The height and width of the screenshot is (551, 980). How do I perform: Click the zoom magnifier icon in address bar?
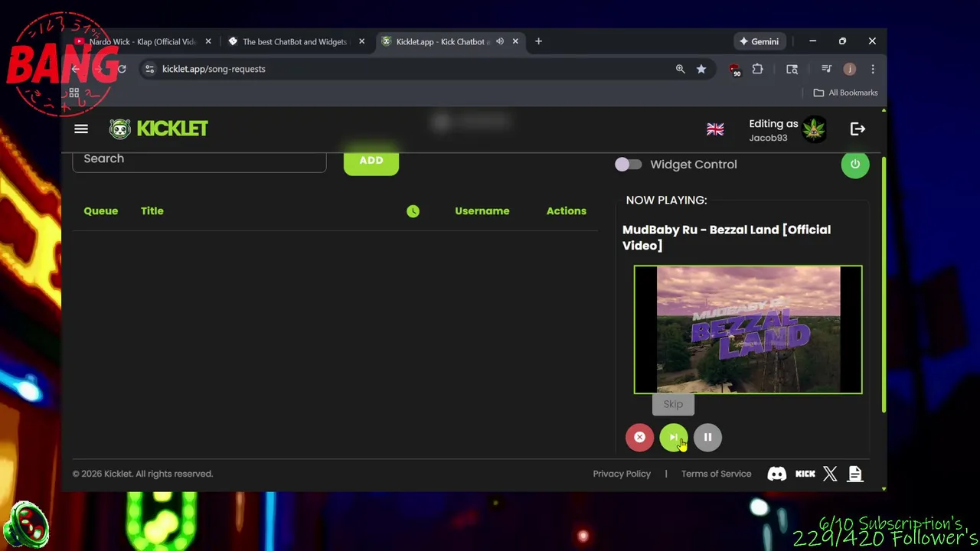pos(680,69)
